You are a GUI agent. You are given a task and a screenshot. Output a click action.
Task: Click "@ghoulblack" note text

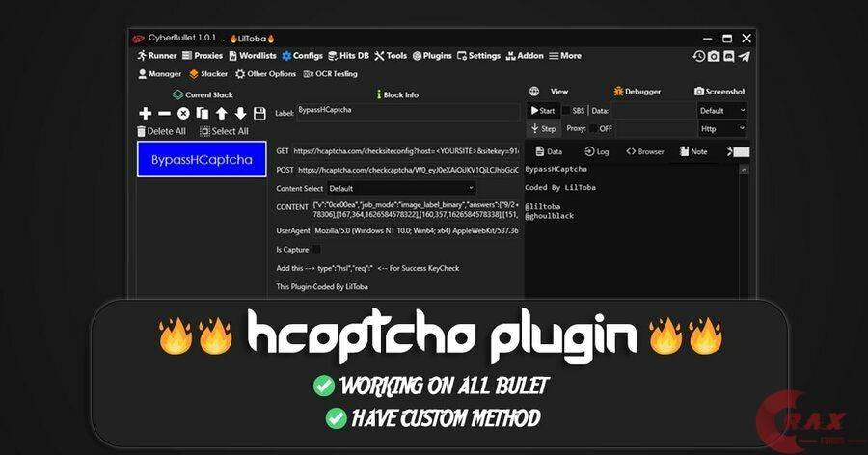point(549,216)
